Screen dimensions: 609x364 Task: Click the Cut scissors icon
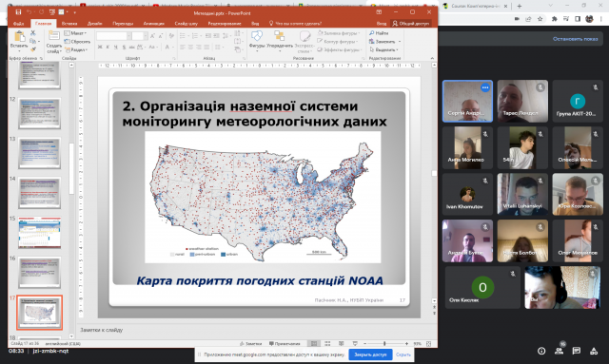pyautogui.click(x=33, y=33)
